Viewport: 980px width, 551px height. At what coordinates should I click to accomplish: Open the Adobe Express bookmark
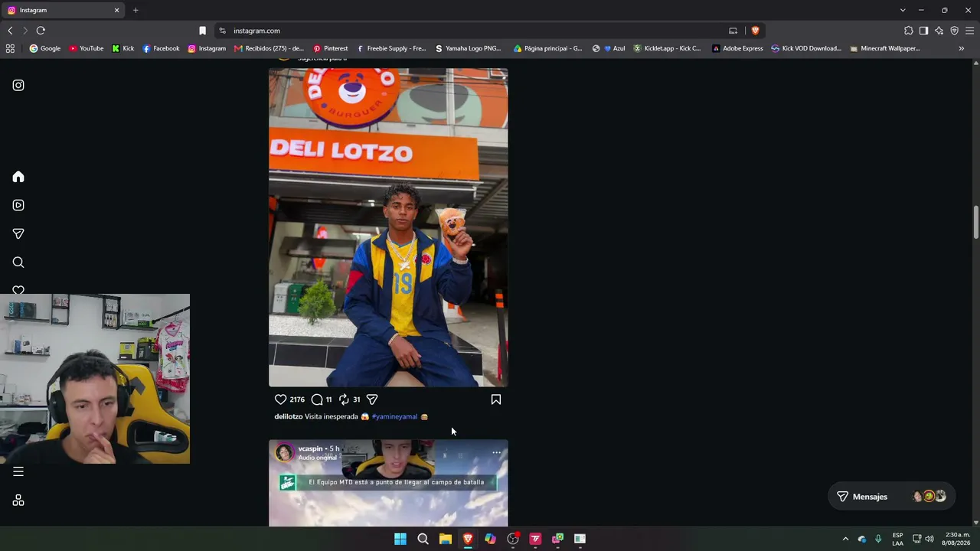pyautogui.click(x=737, y=48)
